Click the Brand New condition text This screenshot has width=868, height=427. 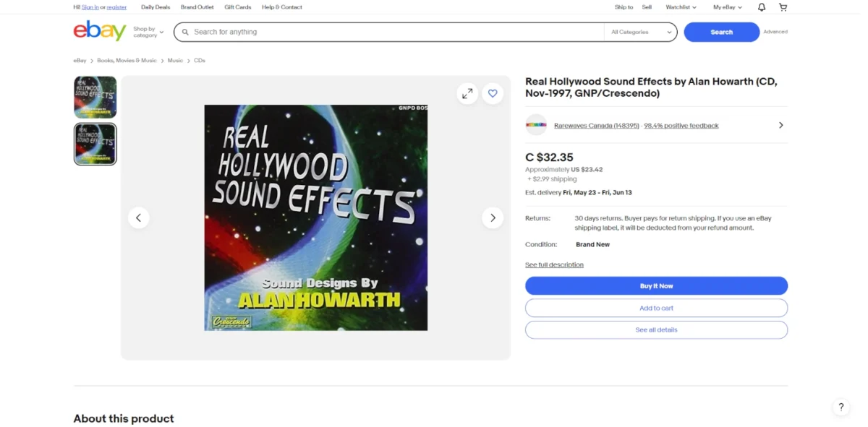click(592, 244)
